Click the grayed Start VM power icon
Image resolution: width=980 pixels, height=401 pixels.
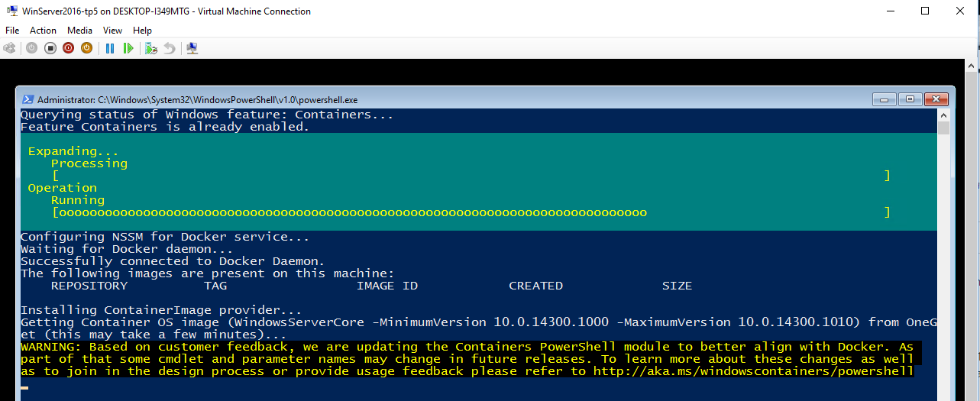[x=31, y=48]
